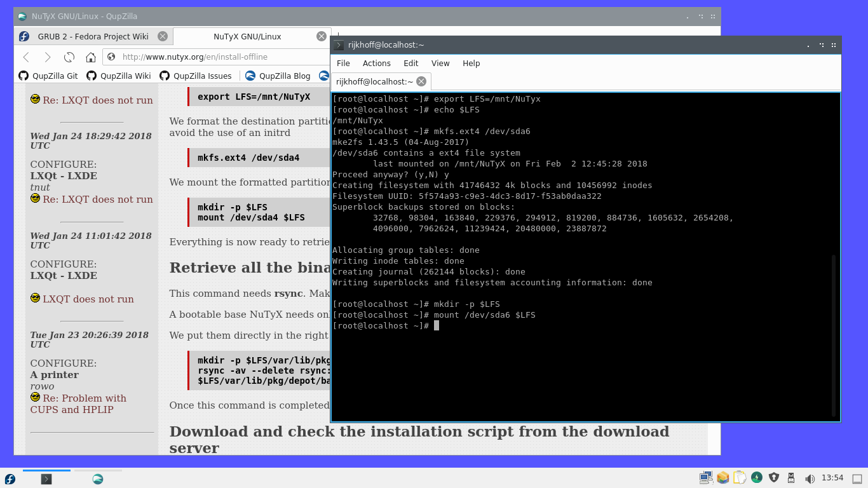The height and width of the screenshot is (488, 868).
Task: Open 'Re: Problem with CUPS and HPLIP' link
Action: click(x=78, y=404)
